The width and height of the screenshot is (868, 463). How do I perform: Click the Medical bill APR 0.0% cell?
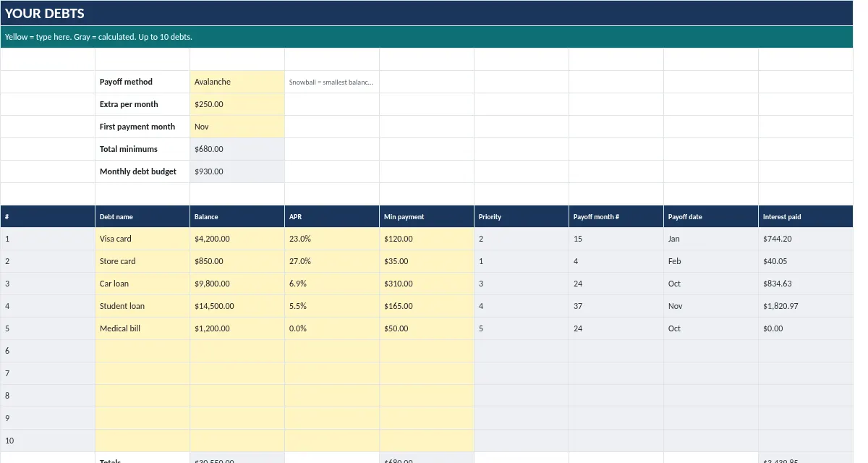click(332, 328)
